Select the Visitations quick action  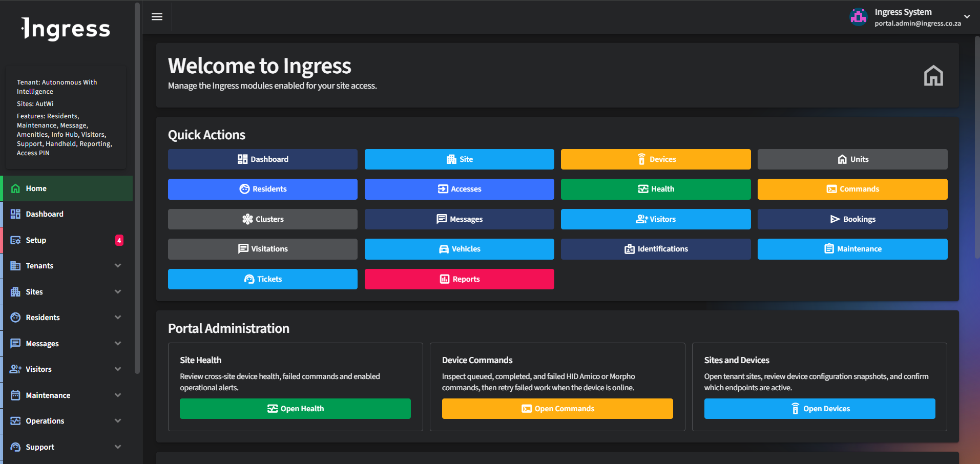click(x=263, y=249)
